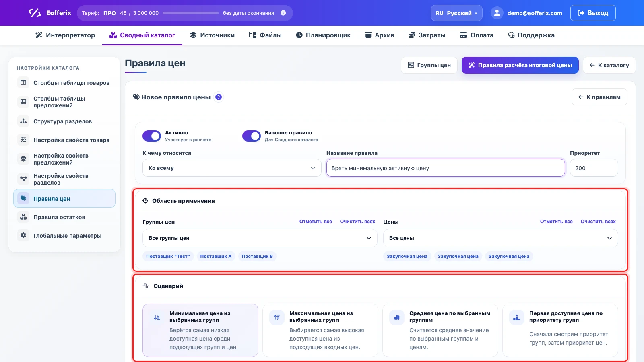
Task: Click the Выход logout button
Action: 593,13
